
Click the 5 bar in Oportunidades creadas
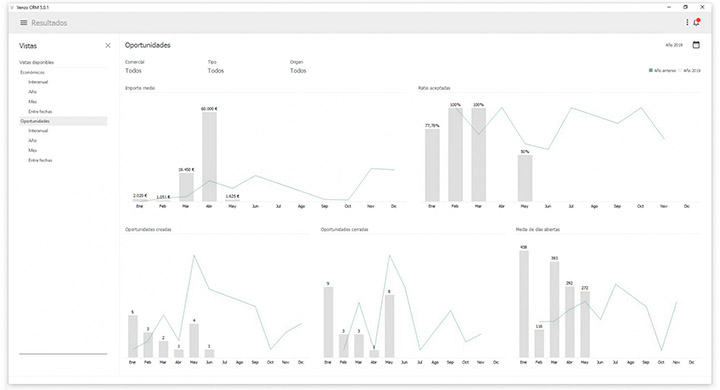133,336
